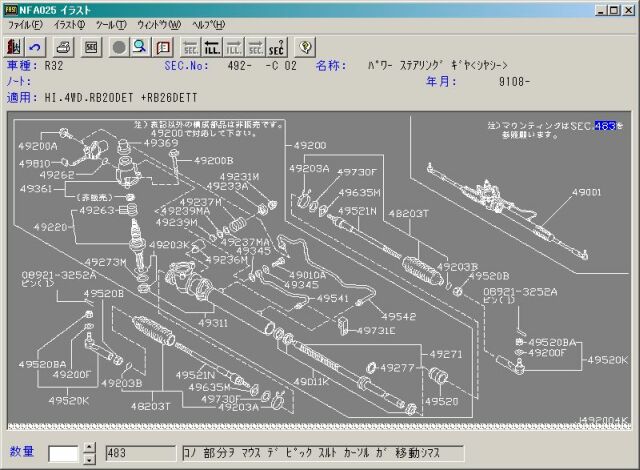This screenshot has height=470, width=640.
Task: Select part number 49311 in diagram
Action: (x=213, y=323)
